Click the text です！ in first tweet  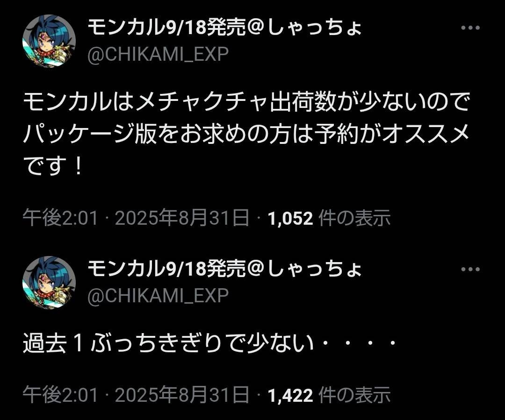[54, 166]
